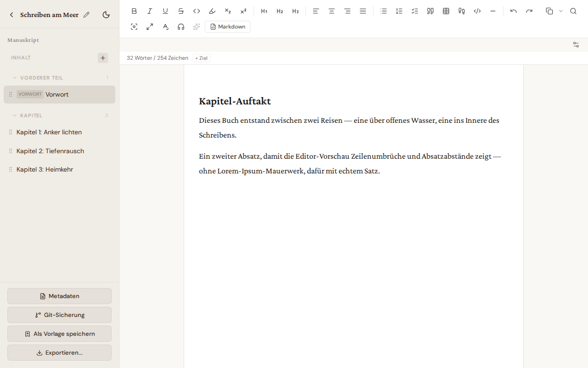Click the Kapitel-Auftakt heading
The width and height of the screenshot is (588, 368).
click(235, 101)
